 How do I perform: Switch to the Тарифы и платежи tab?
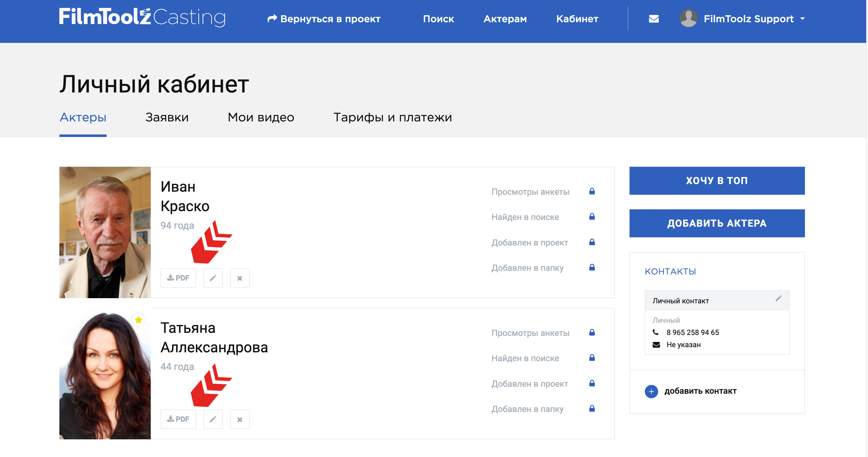coord(393,117)
